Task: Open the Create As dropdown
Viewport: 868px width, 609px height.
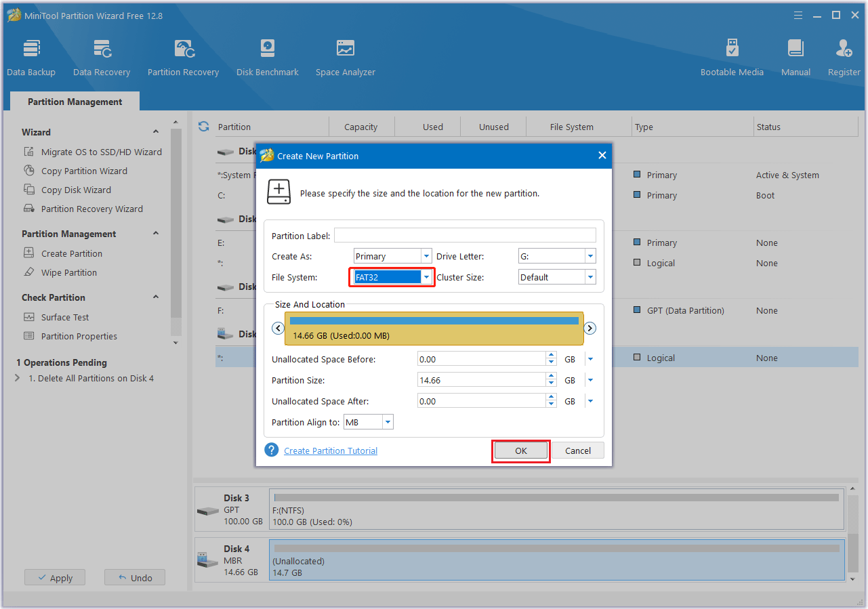Action: click(x=426, y=256)
